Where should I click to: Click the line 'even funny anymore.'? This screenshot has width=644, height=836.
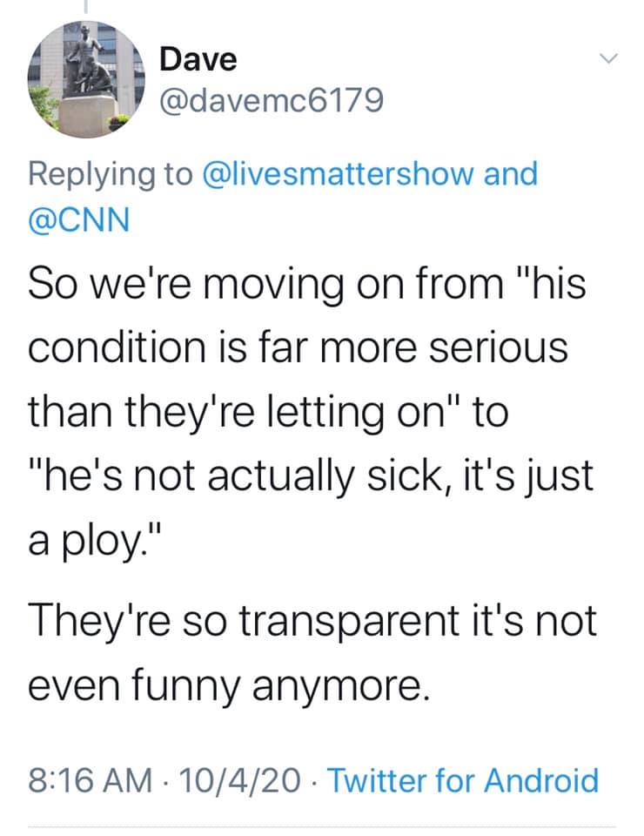[229, 687]
